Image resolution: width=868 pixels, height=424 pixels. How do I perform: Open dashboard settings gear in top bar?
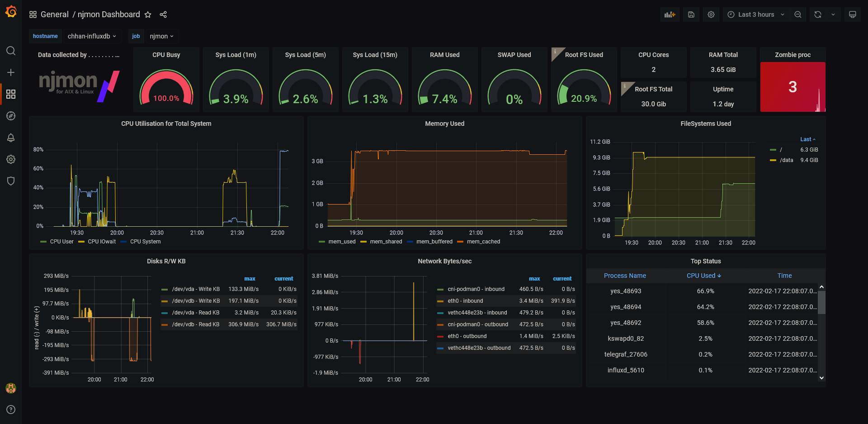click(x=711, y=14)
